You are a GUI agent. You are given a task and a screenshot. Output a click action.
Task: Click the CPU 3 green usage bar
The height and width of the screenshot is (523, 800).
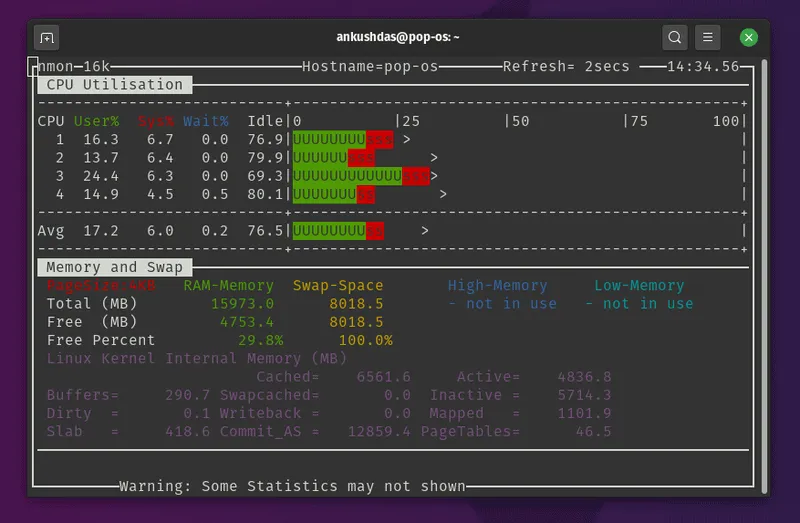[x=347, y=176]
